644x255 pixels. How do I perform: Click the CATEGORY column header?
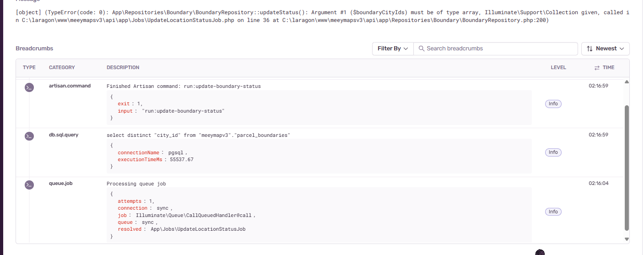click(x=62, y=68)
